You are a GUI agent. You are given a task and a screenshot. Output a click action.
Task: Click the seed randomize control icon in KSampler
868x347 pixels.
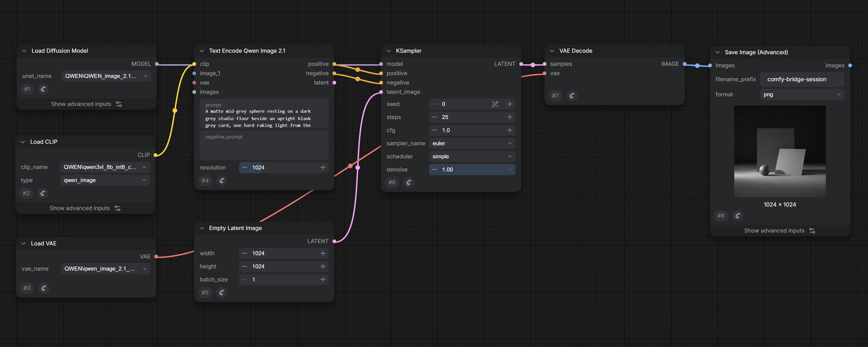(495, 104)
